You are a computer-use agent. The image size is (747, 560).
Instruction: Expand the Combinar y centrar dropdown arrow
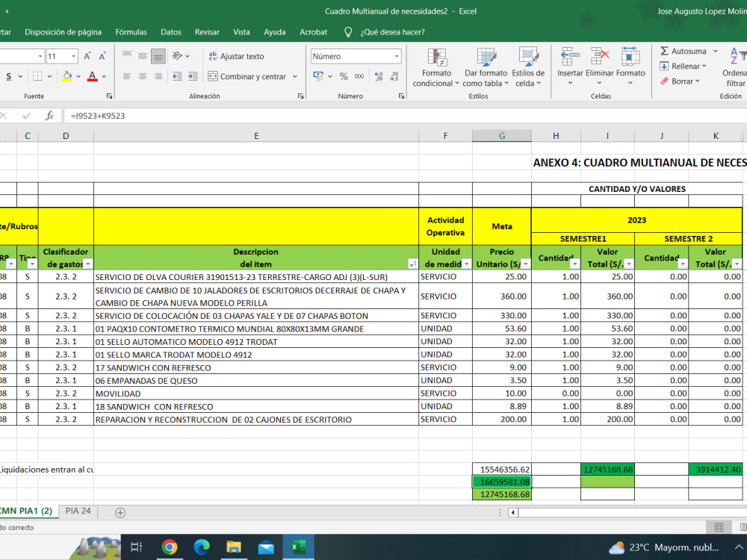click(295, 76)
